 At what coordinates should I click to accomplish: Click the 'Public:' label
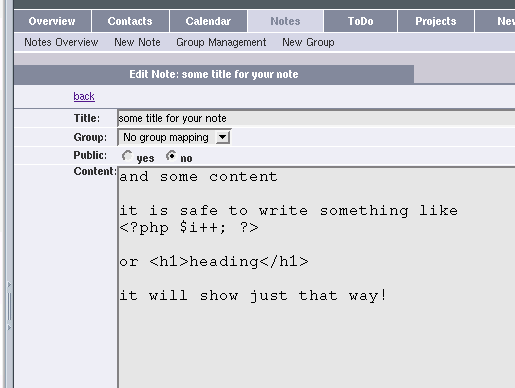point(90,155)
